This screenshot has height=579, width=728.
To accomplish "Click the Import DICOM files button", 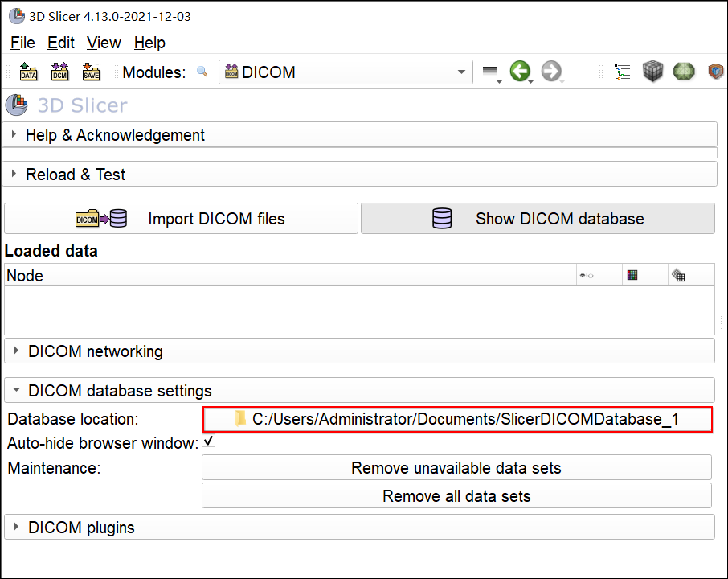I will pyautogui.click(x=181, y=219).
